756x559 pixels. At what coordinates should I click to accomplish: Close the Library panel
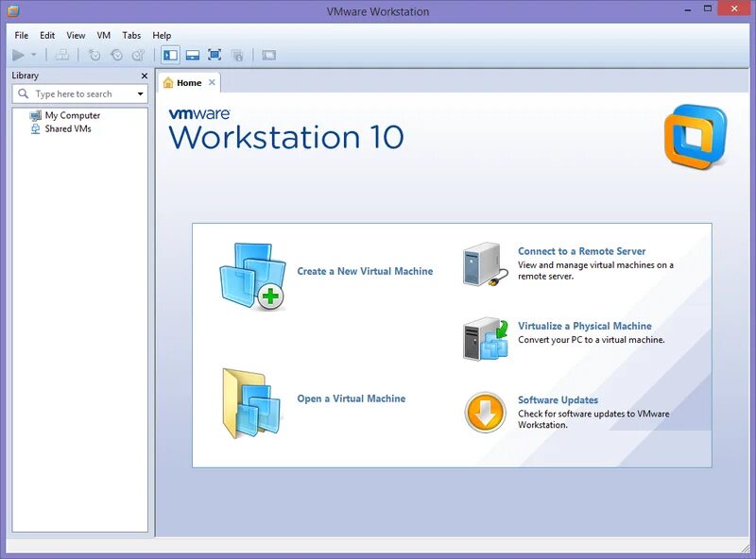[145, 76]
